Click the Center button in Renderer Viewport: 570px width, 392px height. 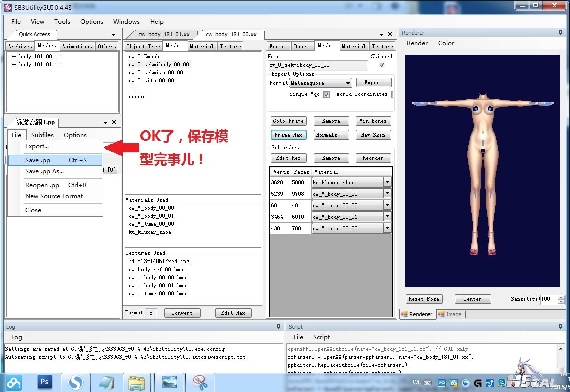click(473, 299)
